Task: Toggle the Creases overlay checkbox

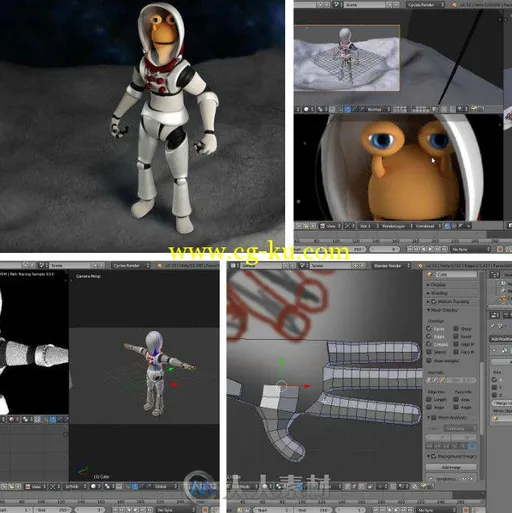Action: click(x=429, y=344)
